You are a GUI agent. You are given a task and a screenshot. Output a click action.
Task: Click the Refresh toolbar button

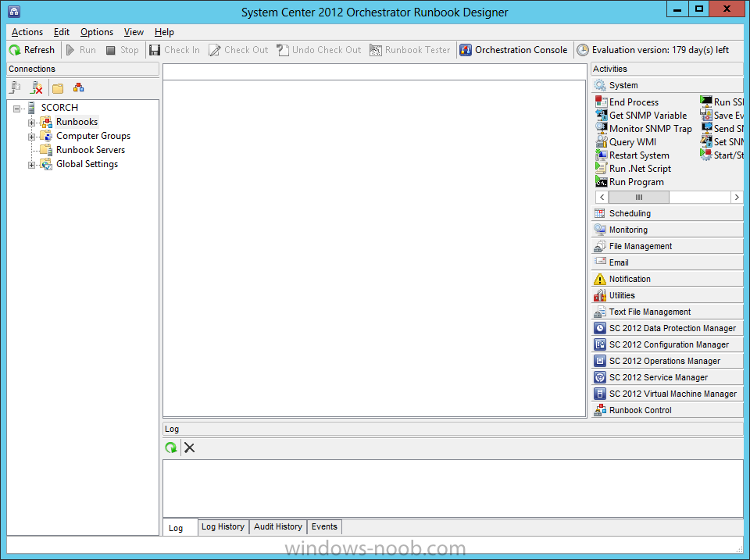(x=32, y=50)
